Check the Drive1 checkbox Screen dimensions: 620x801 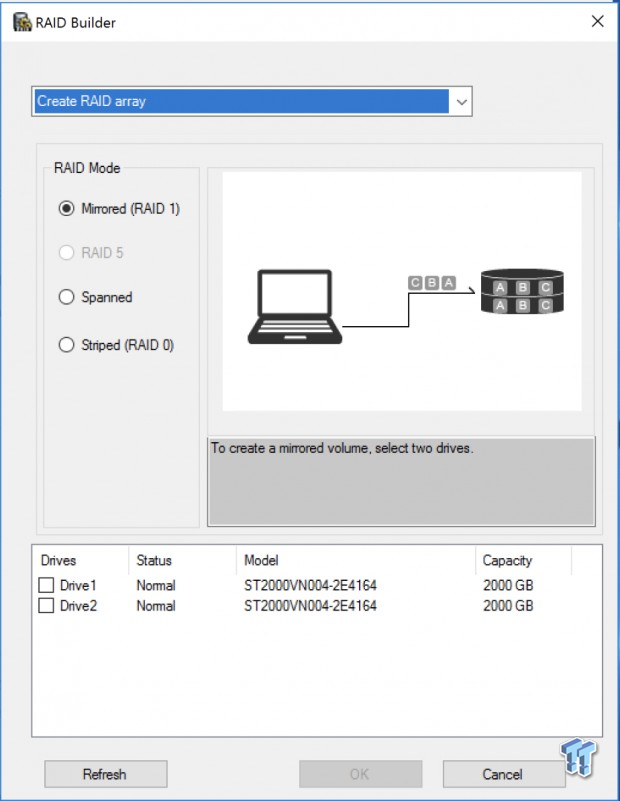pos(46,585)
